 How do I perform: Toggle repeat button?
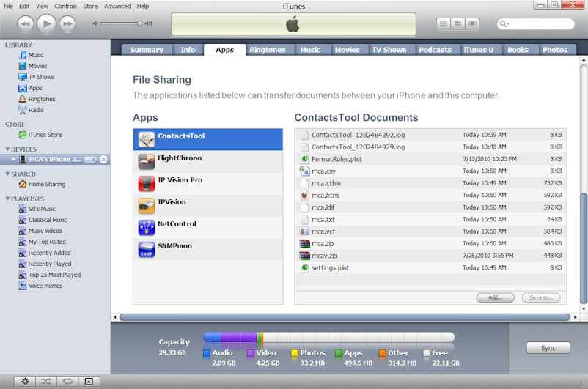pyautogui.click(x=67, y=382)
